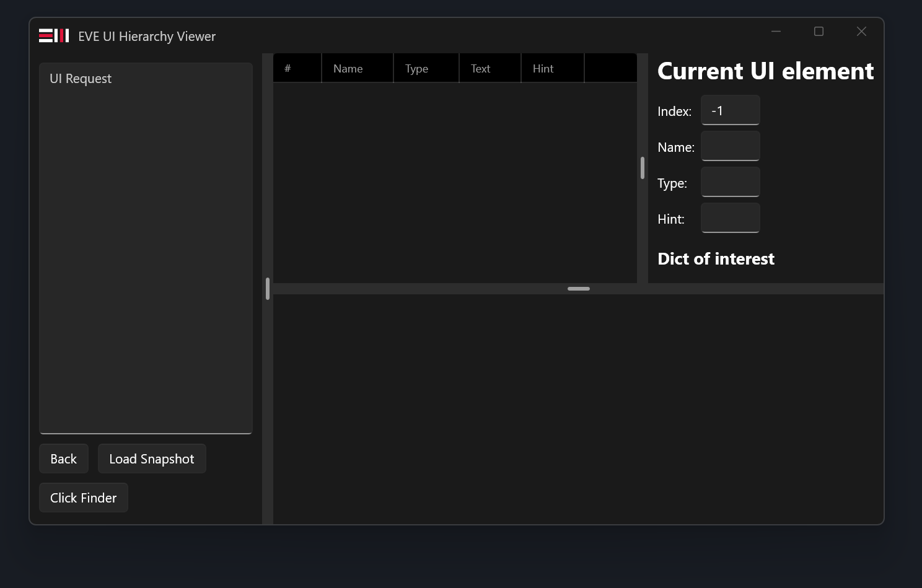This screenshot has height=588, width=922.
Task: Click the UI Request heading
Action: click(80, 78)
